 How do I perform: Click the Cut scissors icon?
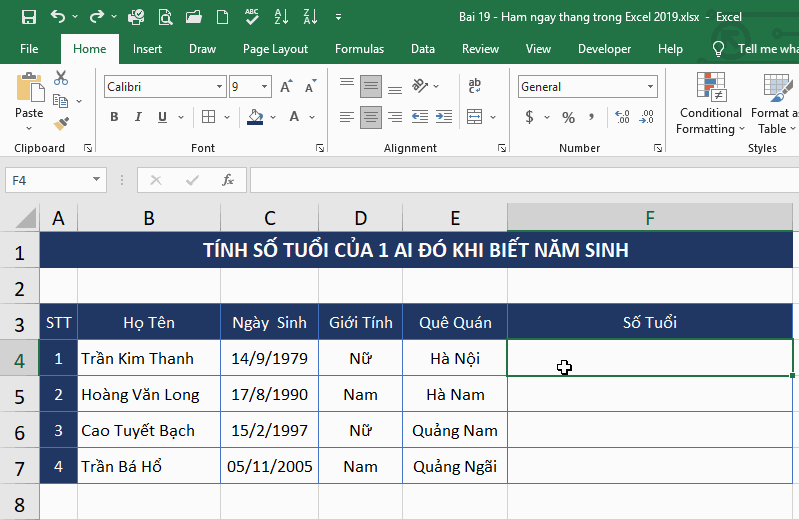pyautogui.click(x=61, y=78)
